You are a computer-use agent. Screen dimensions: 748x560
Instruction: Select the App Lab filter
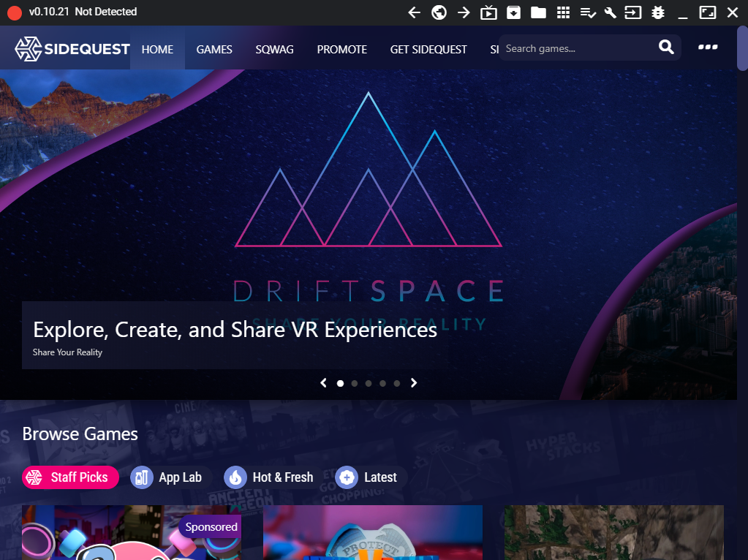click(171, 477)
